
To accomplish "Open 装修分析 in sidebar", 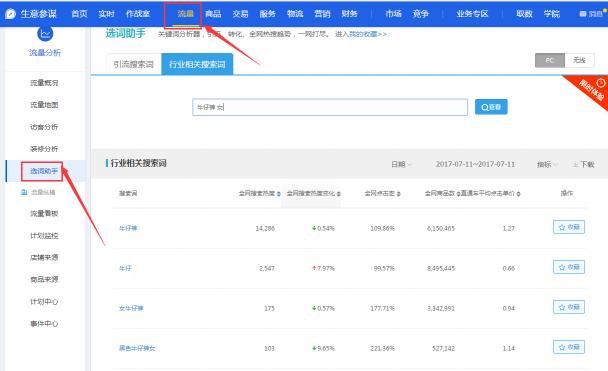I will [44, 149].
